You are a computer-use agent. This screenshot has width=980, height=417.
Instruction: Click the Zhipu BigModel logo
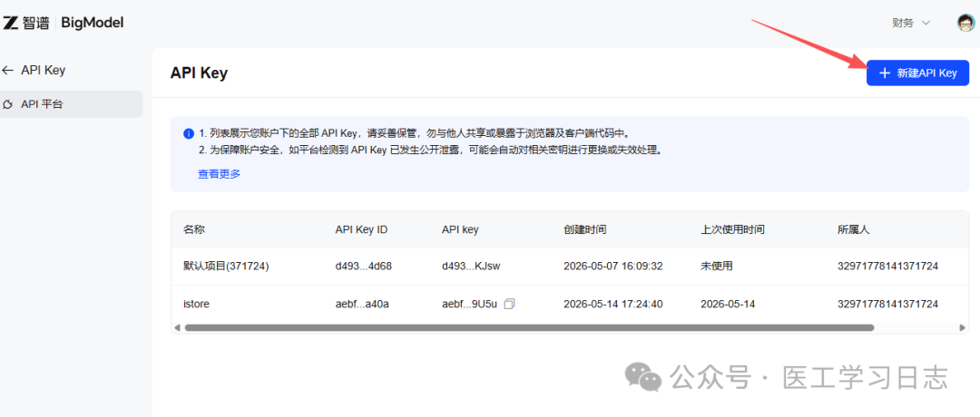click(63, 23)
